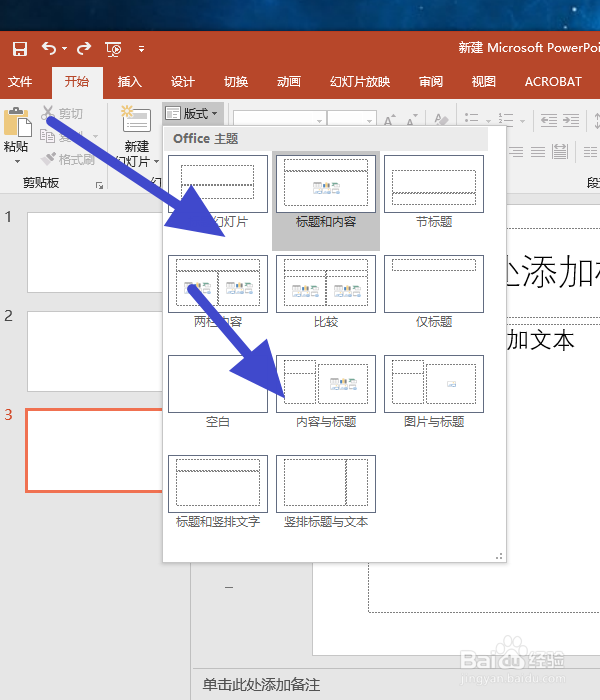Image resolution: width=600 pixels, height=700 pixels.
Task: Choose the 仅标题 layout
Action: 434,291
